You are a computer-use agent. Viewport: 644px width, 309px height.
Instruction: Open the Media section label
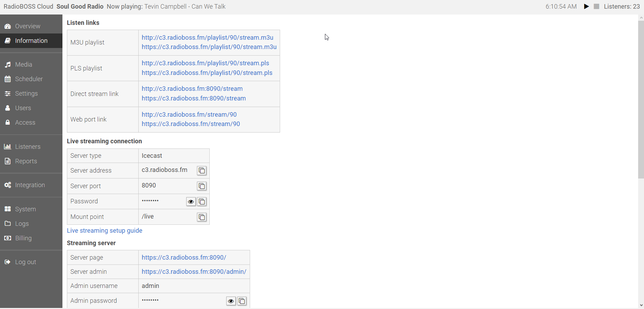coord(23,65)
